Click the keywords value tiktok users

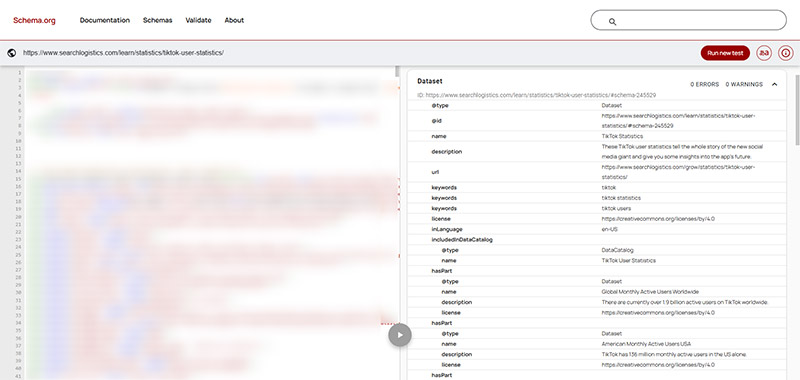[x=616, y=209]
